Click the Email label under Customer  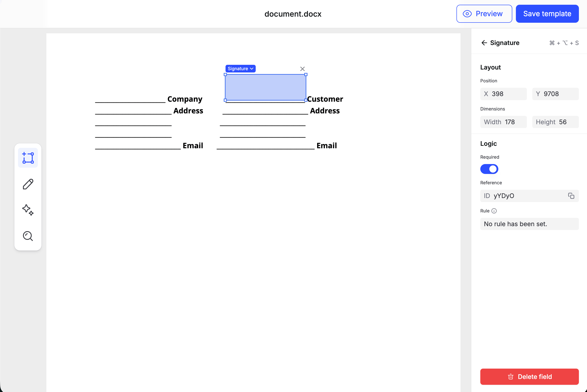327,146
